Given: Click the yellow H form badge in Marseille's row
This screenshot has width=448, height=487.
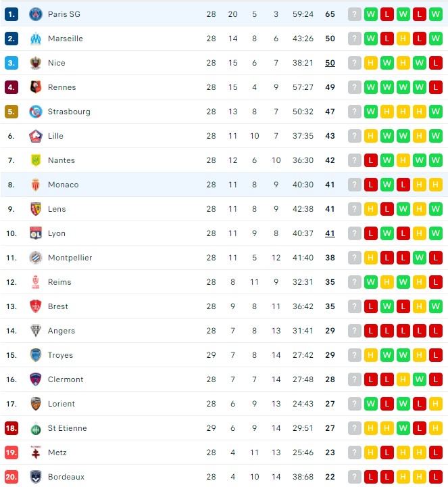Looking at the screenshot, I should (x=403, y=39).
